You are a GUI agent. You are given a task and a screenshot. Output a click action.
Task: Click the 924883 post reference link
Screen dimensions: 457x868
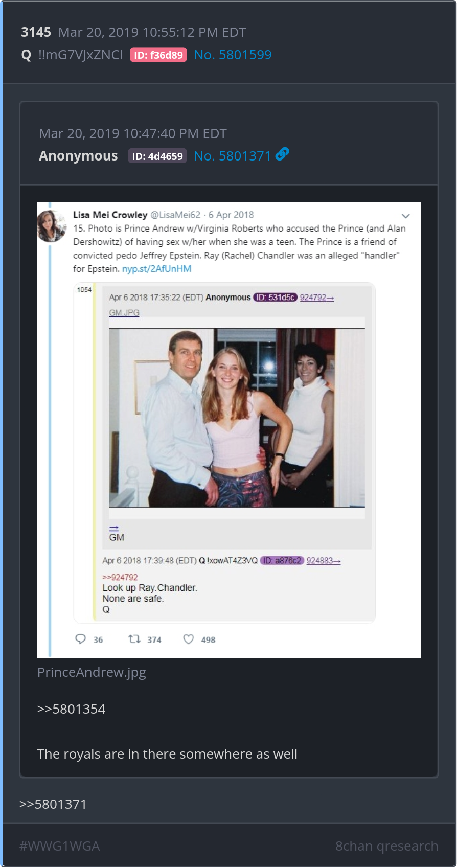[323, 561]
